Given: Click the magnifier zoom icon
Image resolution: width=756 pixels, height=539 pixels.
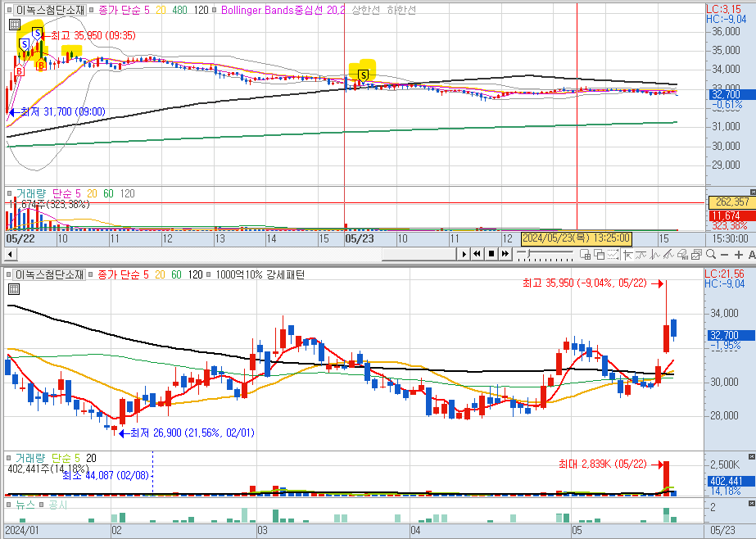Looking at the screenshot, I should click(x=711, y=254).
